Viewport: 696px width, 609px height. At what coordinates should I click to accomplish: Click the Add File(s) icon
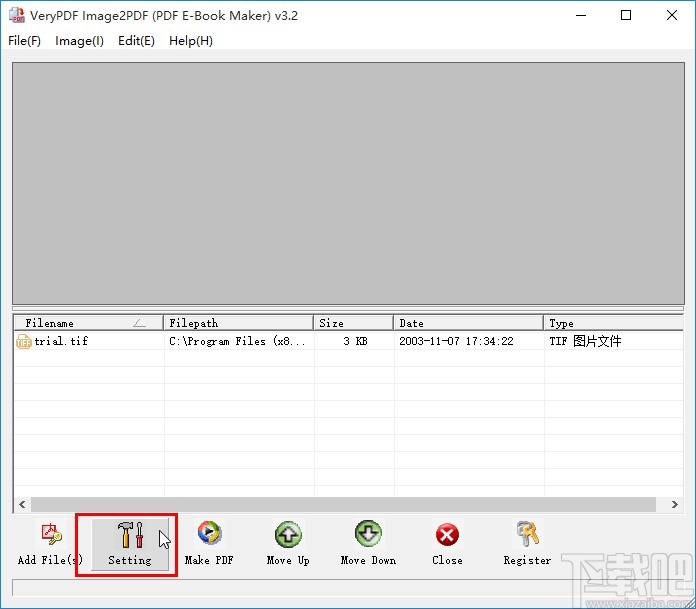pos(51,534)
